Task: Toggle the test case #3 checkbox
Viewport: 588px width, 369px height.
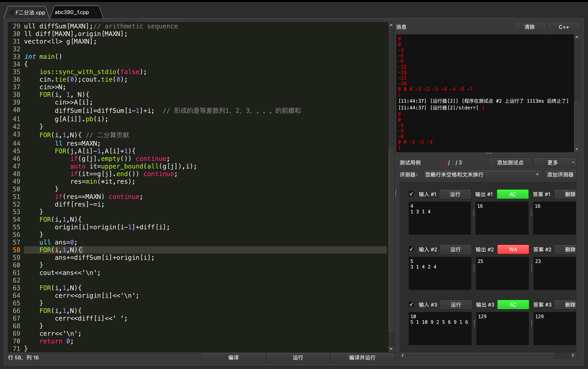Action: click(x=411, y=304)
